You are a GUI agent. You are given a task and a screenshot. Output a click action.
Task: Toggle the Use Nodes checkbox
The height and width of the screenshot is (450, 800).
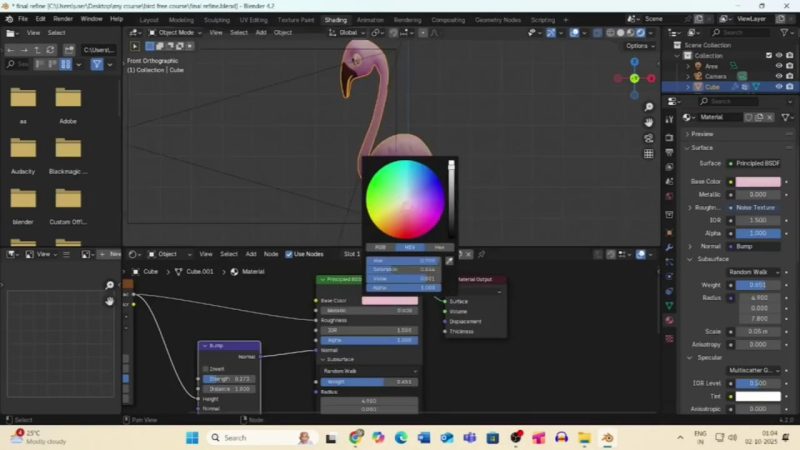[x=287, y=254]
